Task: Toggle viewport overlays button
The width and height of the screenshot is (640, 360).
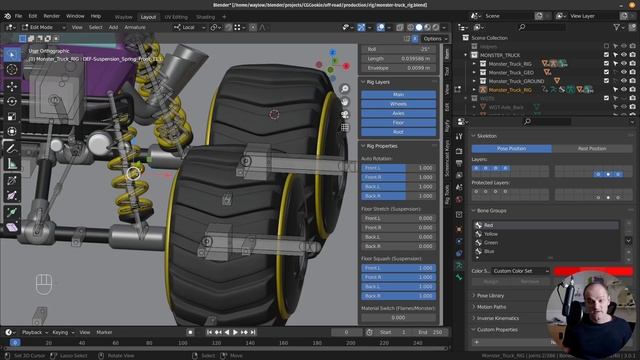Action: [x=380, y=27]
